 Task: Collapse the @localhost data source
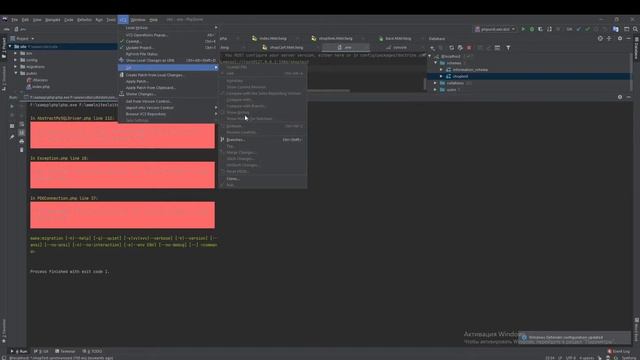[430, 56]
